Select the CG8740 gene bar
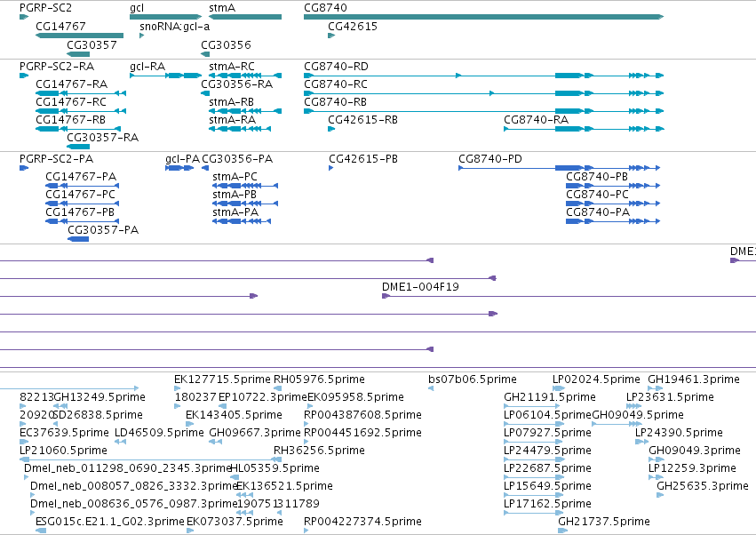 pos(483,17)
